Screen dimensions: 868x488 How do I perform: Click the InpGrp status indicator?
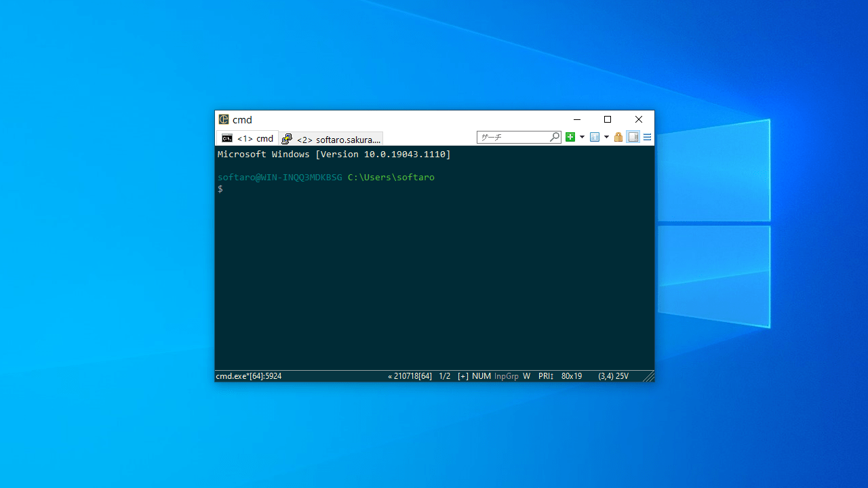click(x=507, y=376)
